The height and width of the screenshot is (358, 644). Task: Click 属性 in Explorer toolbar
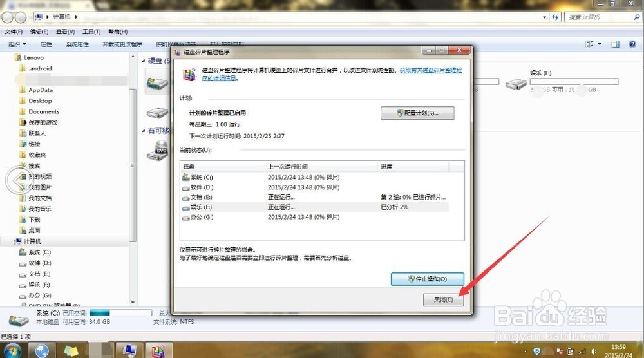point(46,44)
